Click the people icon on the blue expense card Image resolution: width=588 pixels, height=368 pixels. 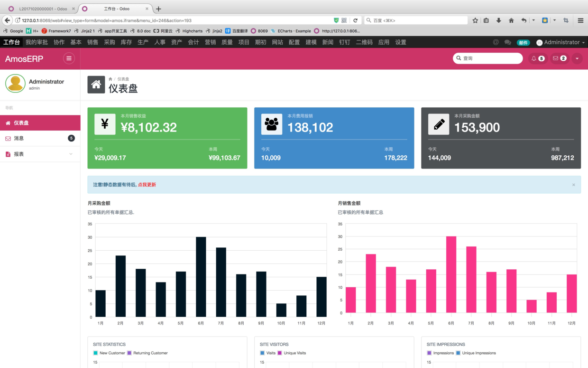coord(272,124)
